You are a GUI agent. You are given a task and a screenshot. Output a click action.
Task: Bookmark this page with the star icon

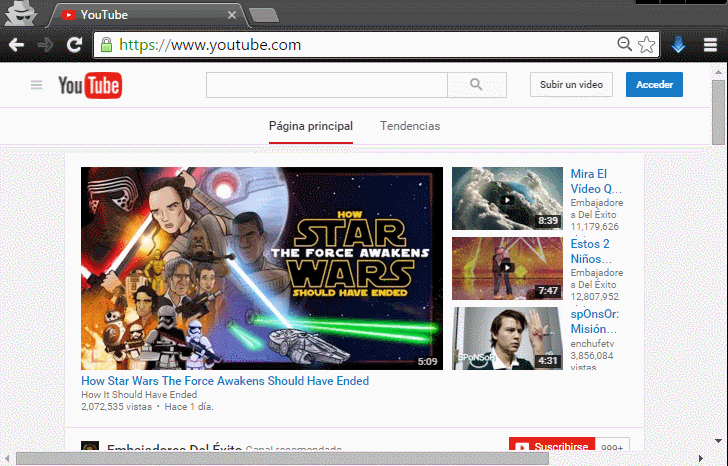point(646,45)
